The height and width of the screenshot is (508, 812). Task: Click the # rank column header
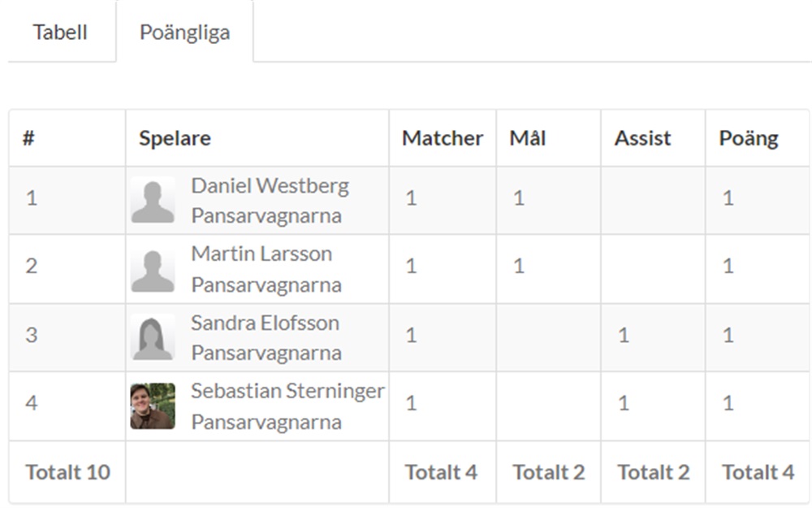(28, 138)
